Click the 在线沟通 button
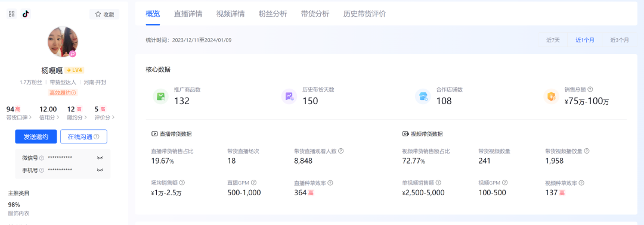The image size is (644, 225). (84, 137)
